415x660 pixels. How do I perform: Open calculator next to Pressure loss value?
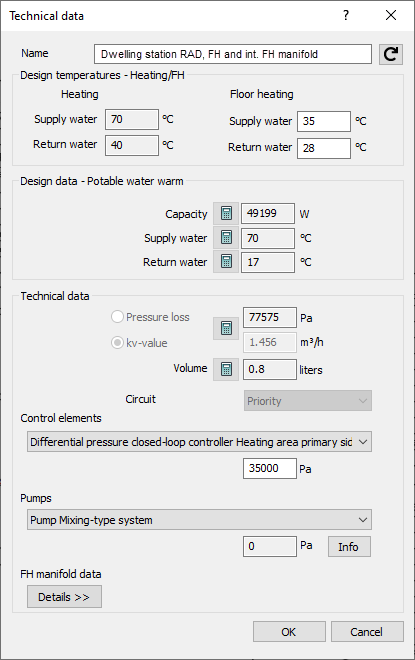click(226, 328)
